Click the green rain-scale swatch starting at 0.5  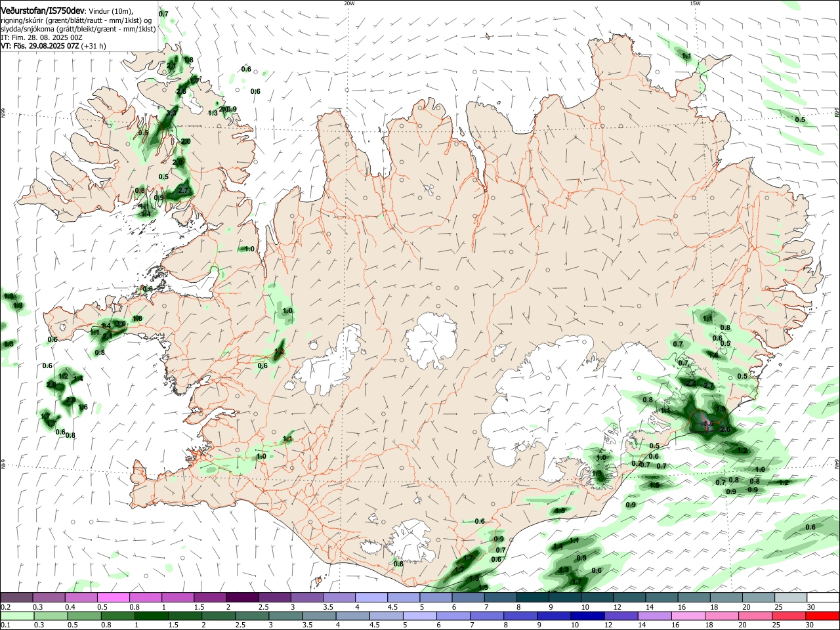[84, 616]
